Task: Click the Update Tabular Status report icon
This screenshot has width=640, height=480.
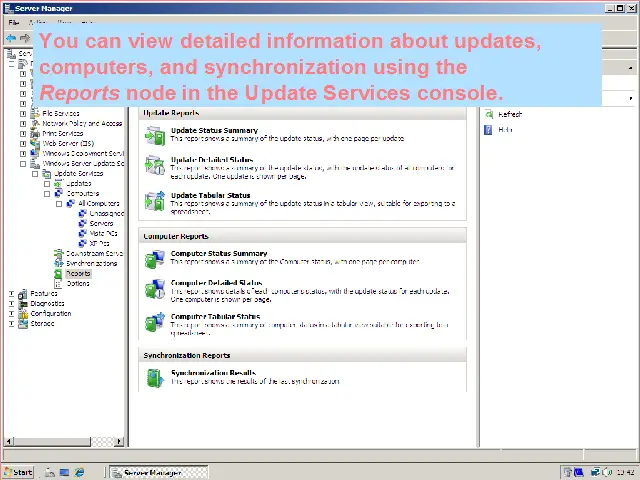Action: [155, 201]
